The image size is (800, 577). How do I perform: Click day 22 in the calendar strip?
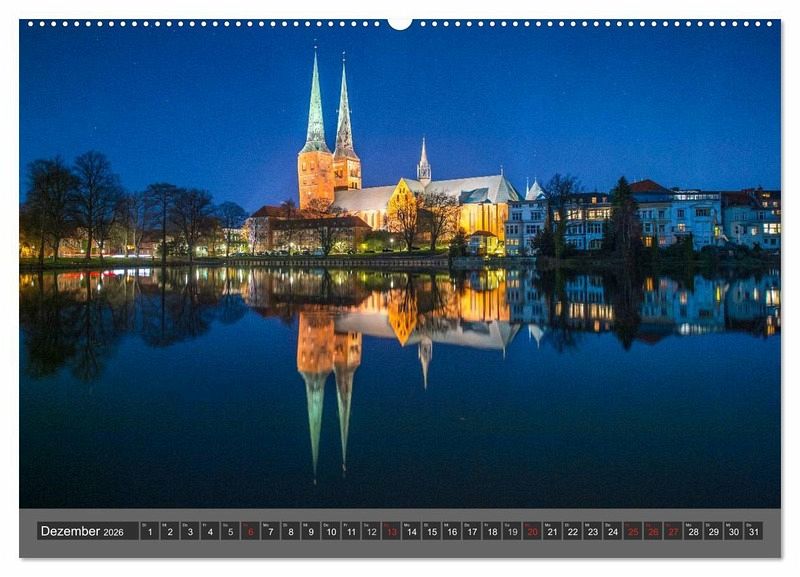[572, 531]
